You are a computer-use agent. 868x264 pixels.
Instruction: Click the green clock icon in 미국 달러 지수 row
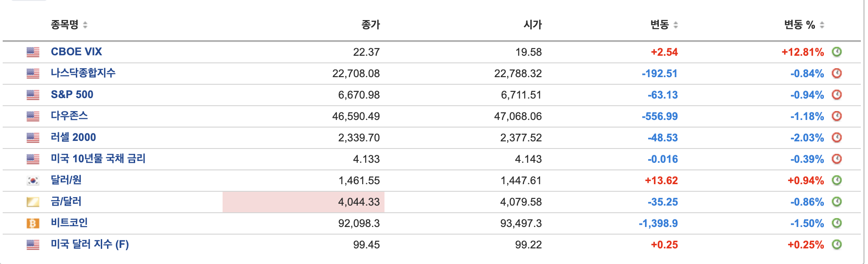pos(838,244)
